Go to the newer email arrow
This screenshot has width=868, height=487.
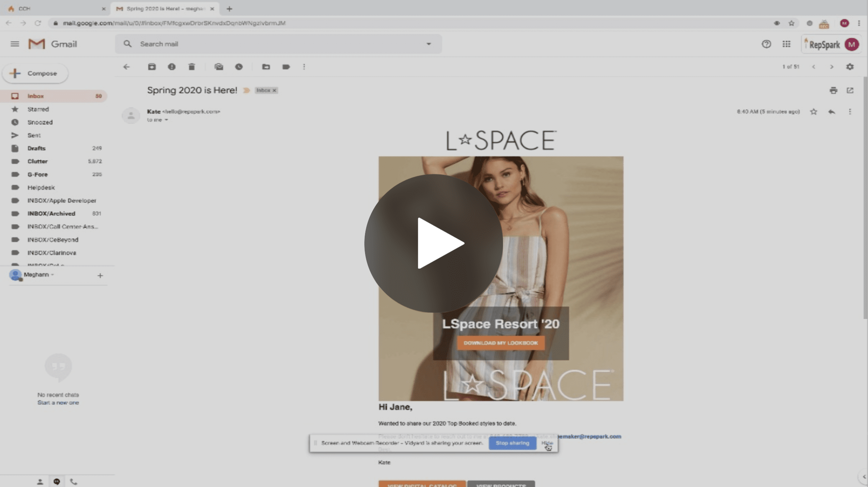pyautogui.click(x=814, y=67)
